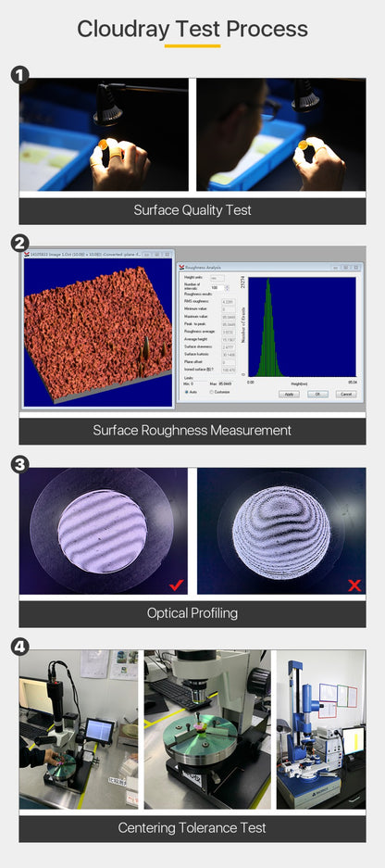Image resolution: width=385 pixels, height=868 pixels.
Task: Click the green height histogram chart
Action: pyautogui.click(x=302, y=327)
